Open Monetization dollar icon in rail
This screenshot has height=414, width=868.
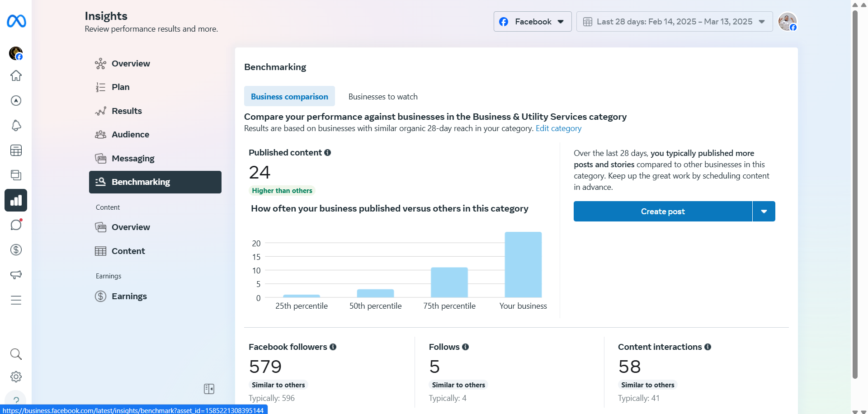(x=16, y=249)
